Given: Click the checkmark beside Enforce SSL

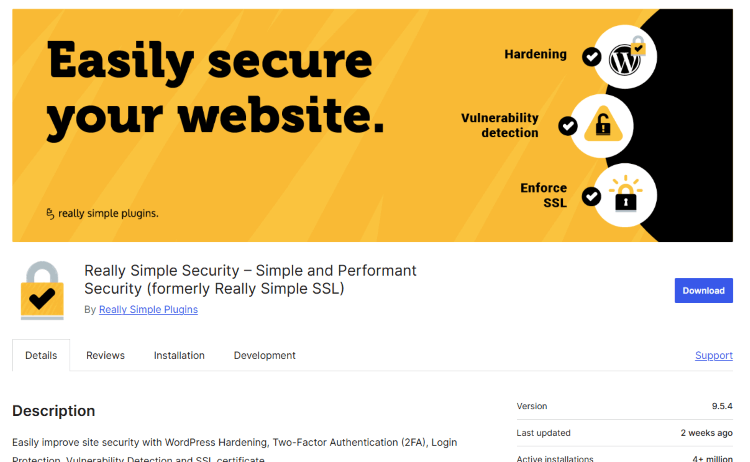Looking at the screenshot, I should 592,196.
